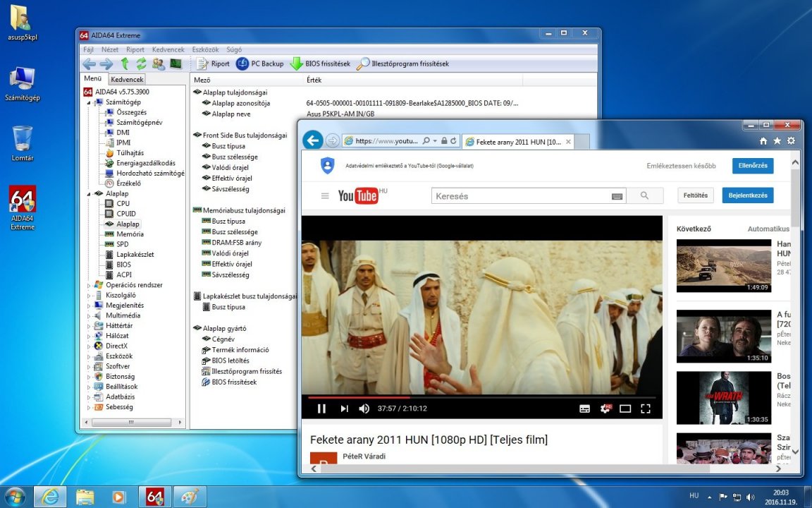Refresh AIDA64 page with green arrows icon
The height and width of the screenshot is (508, 812).
point(141,64)
